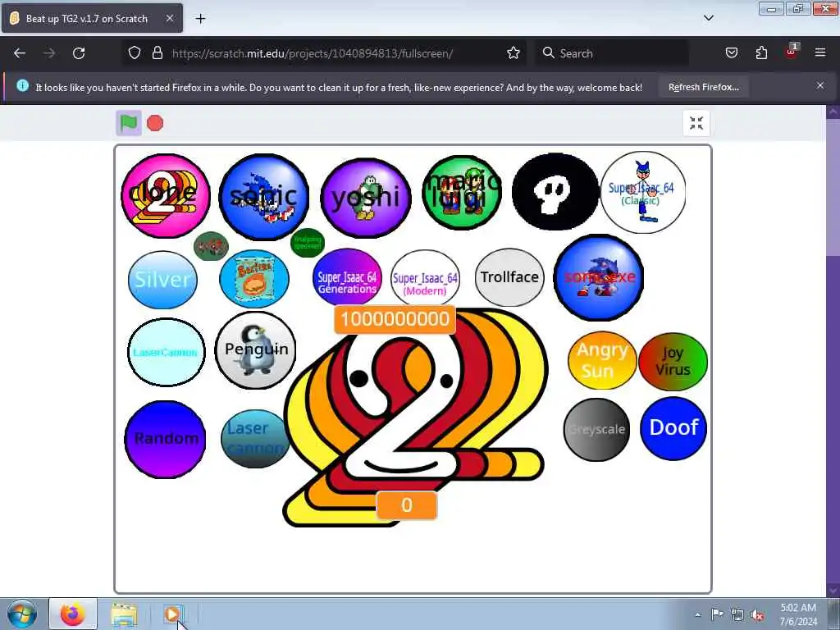Click the 1000000000 health counter

[x=395, y=319]
